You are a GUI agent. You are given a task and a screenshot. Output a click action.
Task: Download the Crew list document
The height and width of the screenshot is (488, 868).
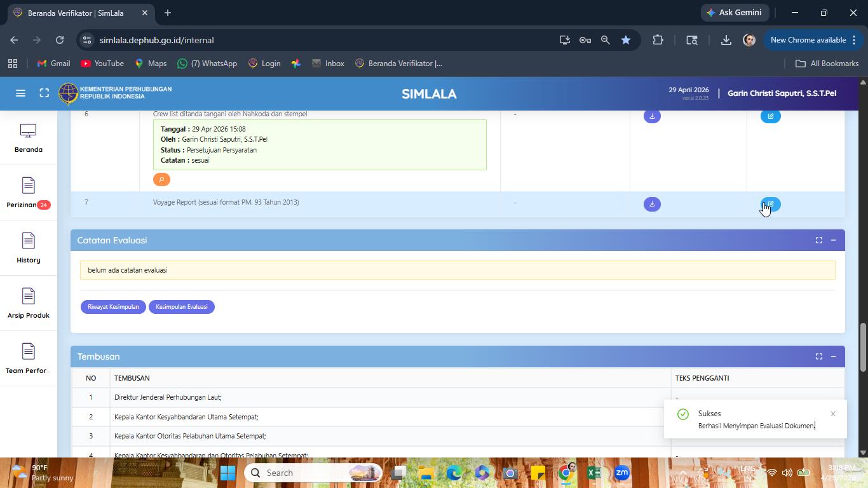[652, 116]
